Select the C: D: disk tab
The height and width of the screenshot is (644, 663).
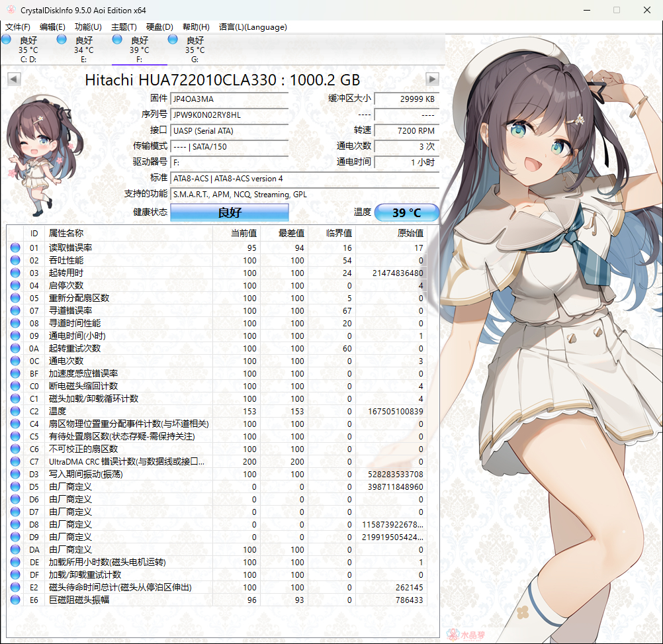[28, 50]
